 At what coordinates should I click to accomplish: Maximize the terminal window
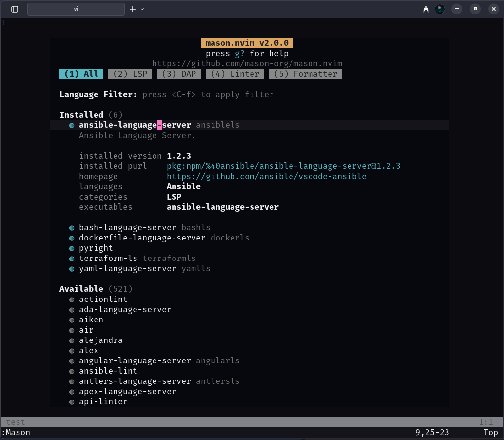[475, 9]
